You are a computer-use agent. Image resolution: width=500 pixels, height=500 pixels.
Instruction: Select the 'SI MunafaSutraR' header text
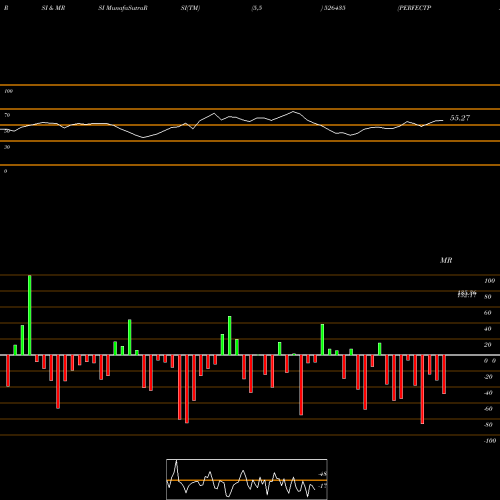[123, 8]
